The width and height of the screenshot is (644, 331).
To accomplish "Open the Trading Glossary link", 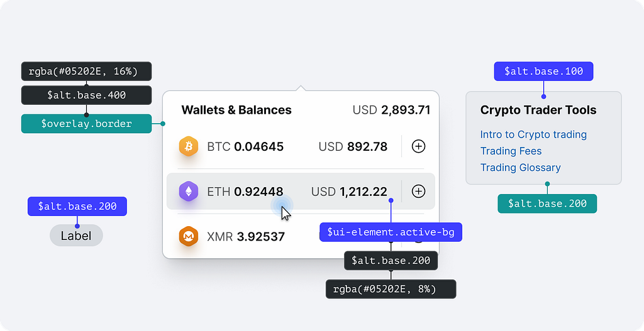I will [520, 167].
